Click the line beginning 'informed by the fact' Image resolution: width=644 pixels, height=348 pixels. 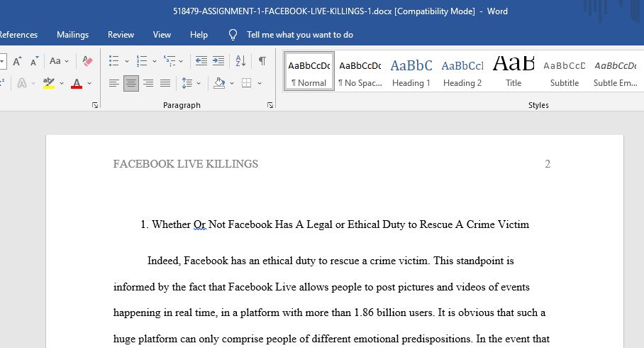tap(321, 287)
